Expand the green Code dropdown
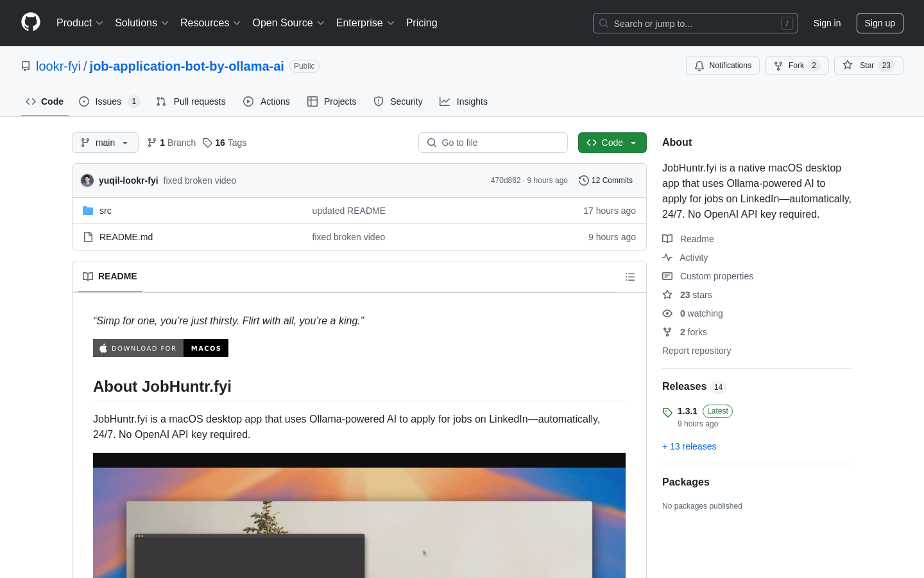The height and width of the screenshot is (578, 924). pos(612,143)
